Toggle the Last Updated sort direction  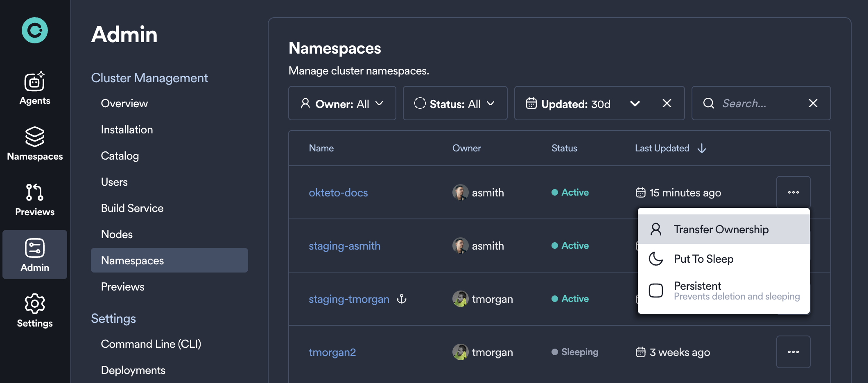tap(702, 148)
